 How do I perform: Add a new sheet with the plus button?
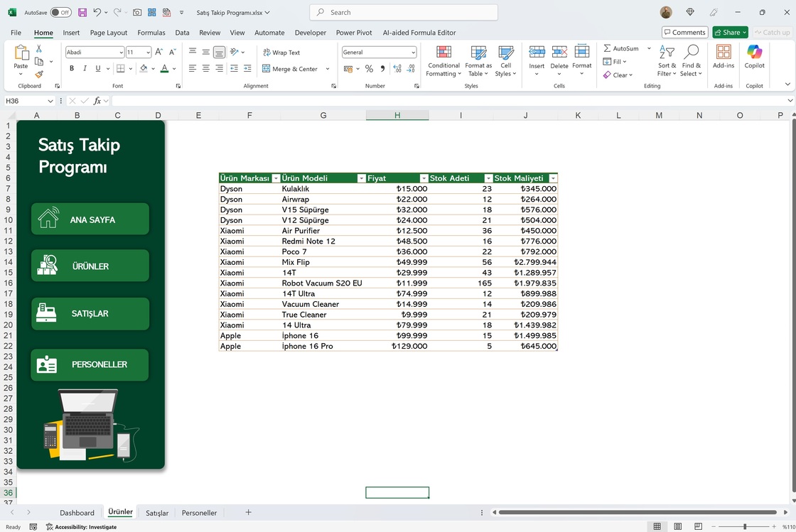(248, 512)
